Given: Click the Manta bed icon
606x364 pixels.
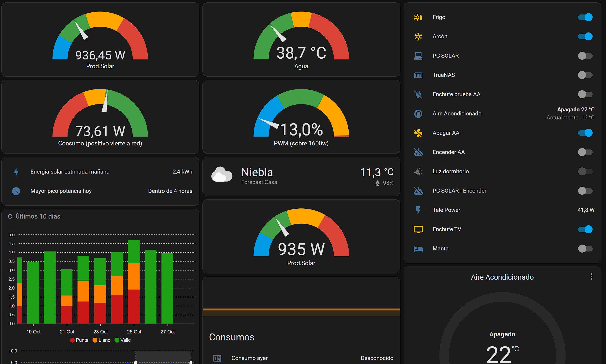Looking at the screenshot, I should click(x=418, y=249).
